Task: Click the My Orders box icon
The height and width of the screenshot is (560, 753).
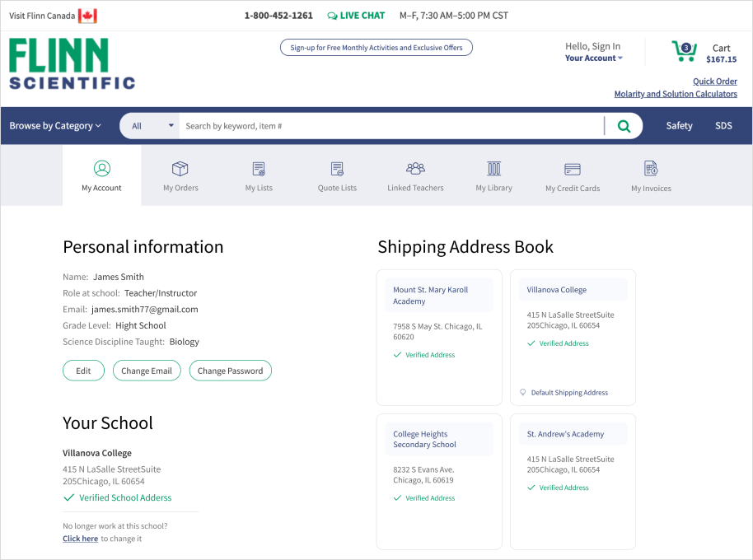Action: pos(180,169)
